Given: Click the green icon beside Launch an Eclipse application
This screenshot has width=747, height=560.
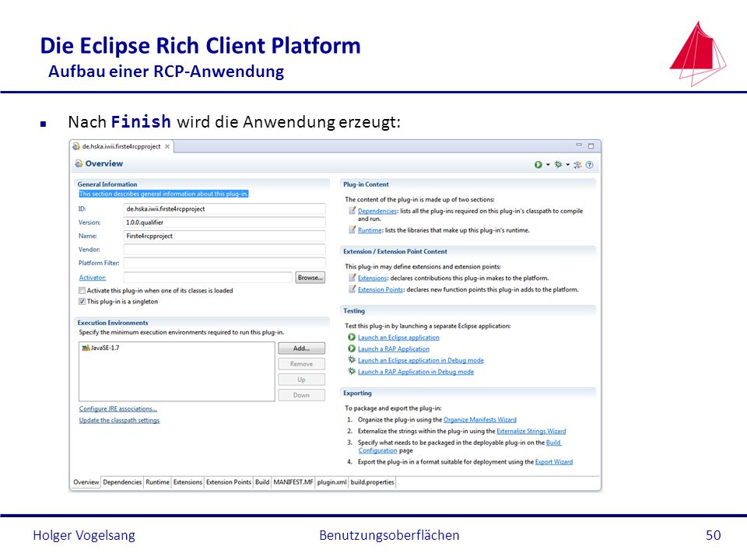Looking at the screenshot, I should tap(352, 337).
